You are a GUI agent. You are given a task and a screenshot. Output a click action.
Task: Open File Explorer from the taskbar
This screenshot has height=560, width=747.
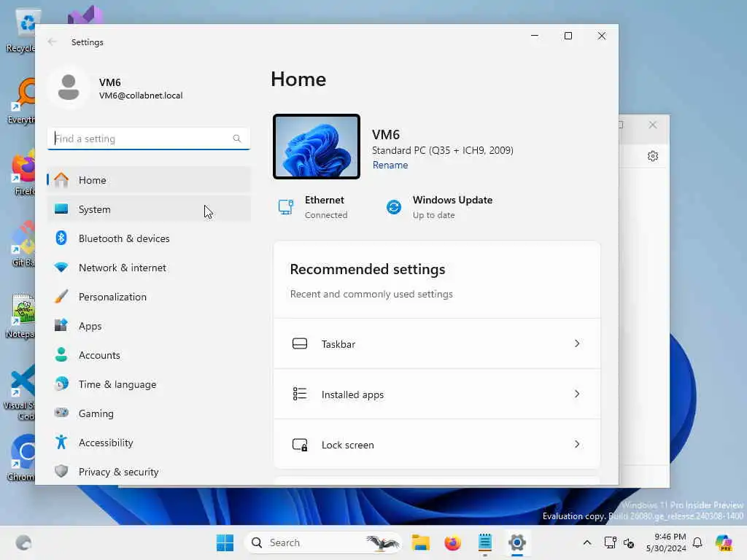click(x=421, y=542)
